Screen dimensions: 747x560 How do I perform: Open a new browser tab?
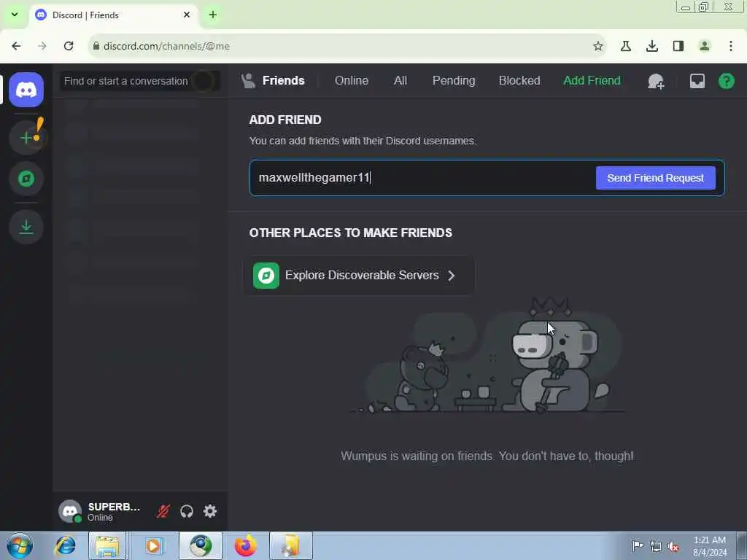[x=213, y=15]
